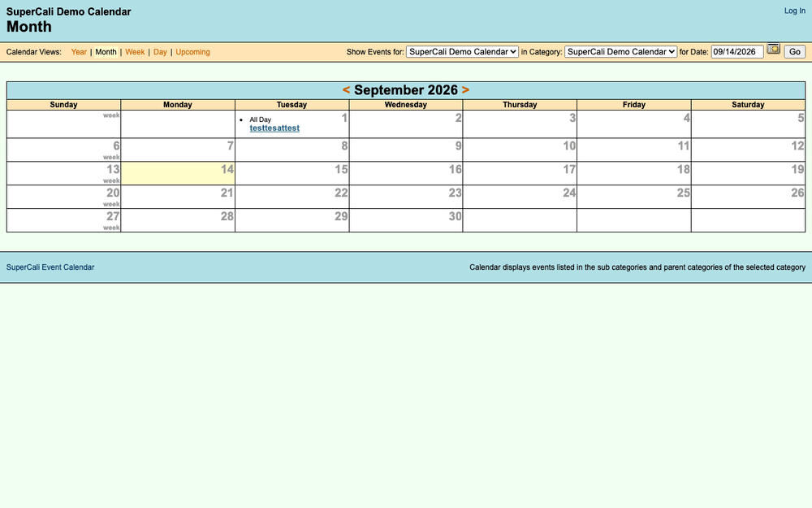The width and height of the screenshot is (812, 508).
Task: Open the testtesattest event
Action: pyautogui.click(x=274, y=128)
